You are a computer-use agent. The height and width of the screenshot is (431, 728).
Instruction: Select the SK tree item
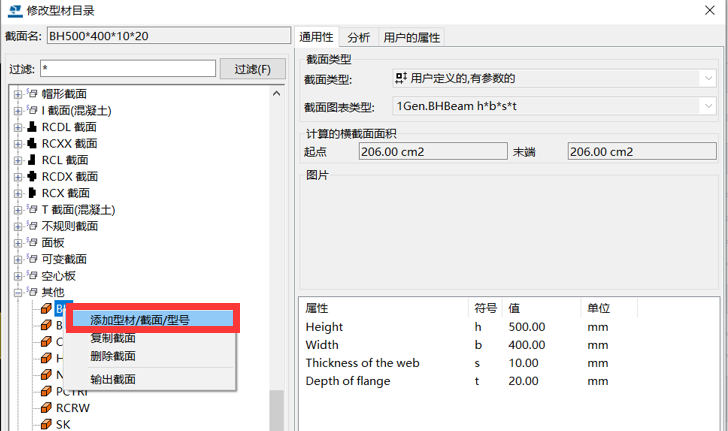pos(63,424)
